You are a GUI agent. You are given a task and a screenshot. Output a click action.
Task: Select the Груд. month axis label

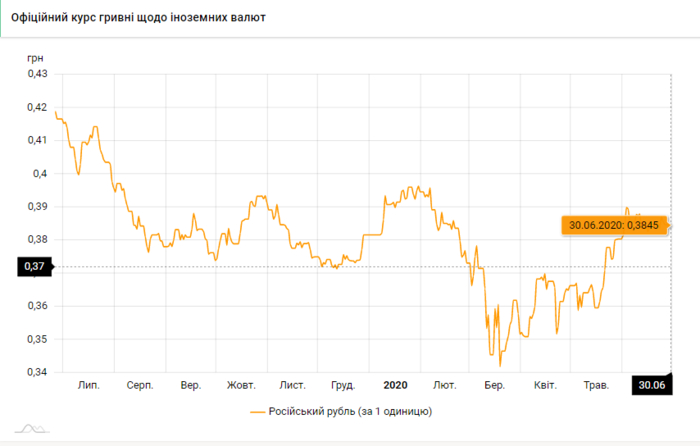(x=343, y=385)
